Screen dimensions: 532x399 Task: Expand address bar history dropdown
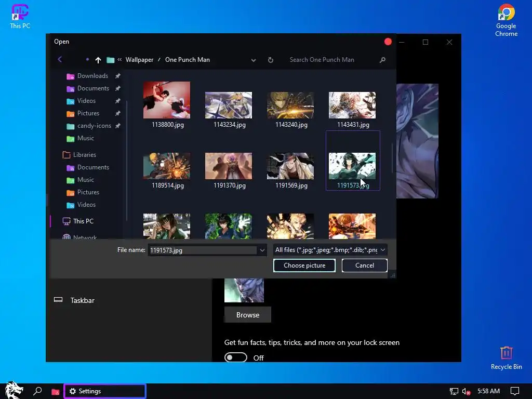pos(254,60)
